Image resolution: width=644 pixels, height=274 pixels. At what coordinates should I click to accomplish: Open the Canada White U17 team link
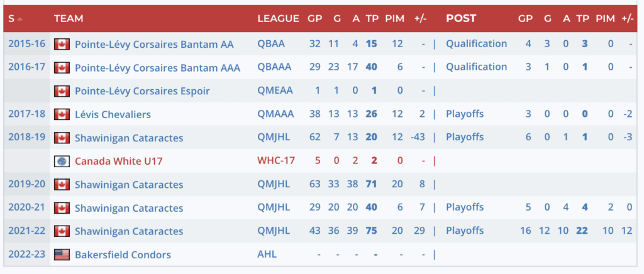[x=118, y=162]
